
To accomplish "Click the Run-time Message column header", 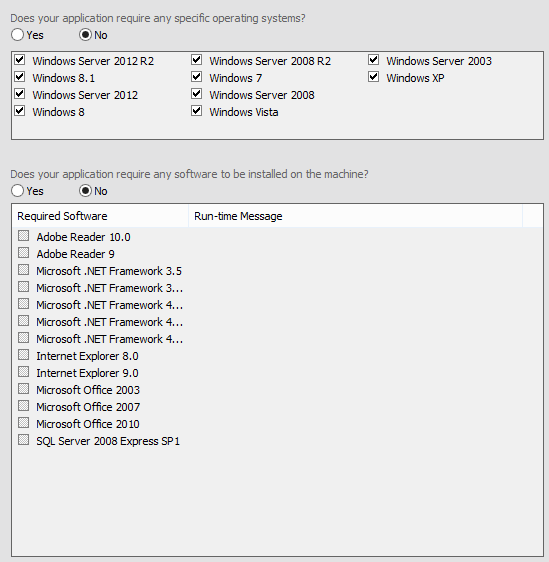I will (355, 216).
